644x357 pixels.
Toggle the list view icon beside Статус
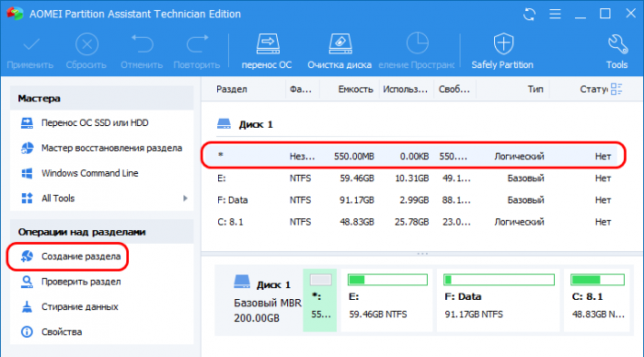pos(616,88)
